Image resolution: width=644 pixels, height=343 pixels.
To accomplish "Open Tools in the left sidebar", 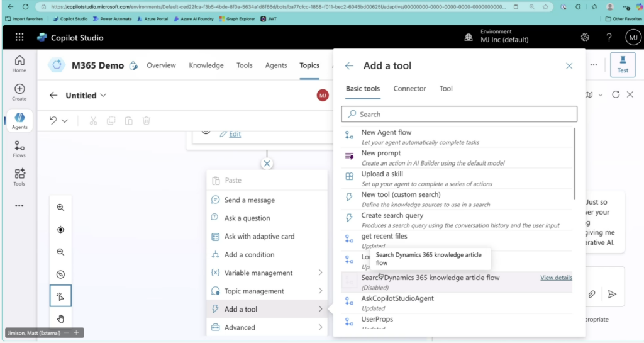I will click(x=19, y=177).
